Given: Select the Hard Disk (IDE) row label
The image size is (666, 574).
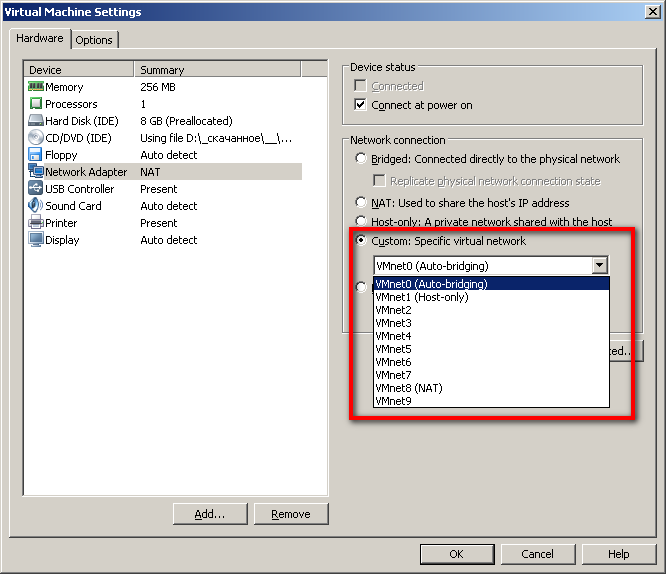Looking at the screenshot, I should [82, 121].
